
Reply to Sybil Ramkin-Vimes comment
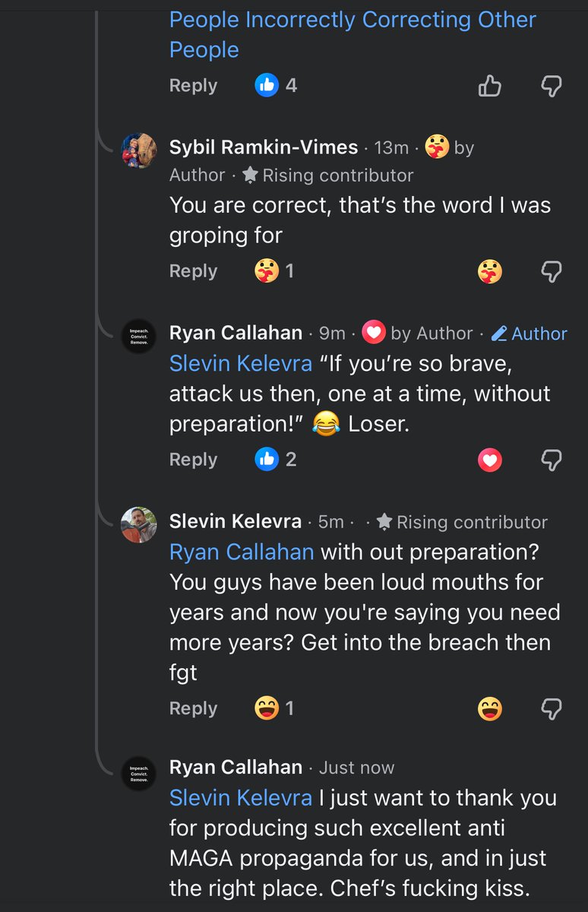[x=193, y=271]
